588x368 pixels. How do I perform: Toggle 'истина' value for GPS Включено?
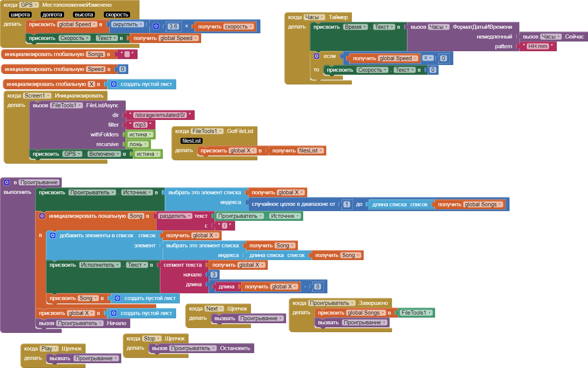click(x=147, y=154)
